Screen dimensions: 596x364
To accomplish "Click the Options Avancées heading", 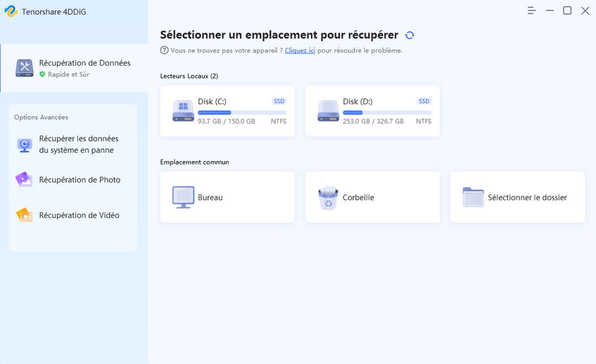I will [x=41, y=117].
